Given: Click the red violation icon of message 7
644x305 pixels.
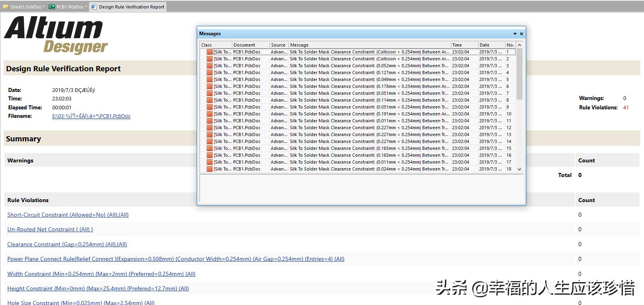Looking at the screenshot, I should click(x=210, y=93).
